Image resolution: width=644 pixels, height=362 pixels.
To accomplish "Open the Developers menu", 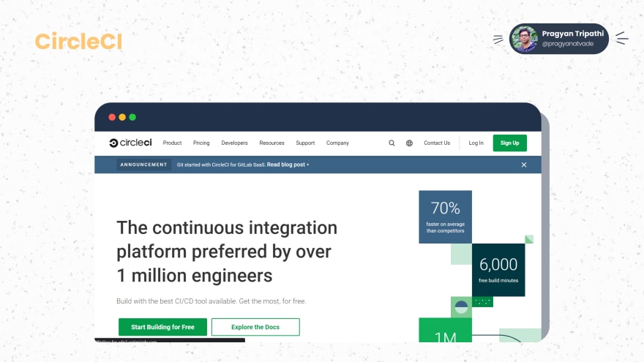I will click(234, 143).
